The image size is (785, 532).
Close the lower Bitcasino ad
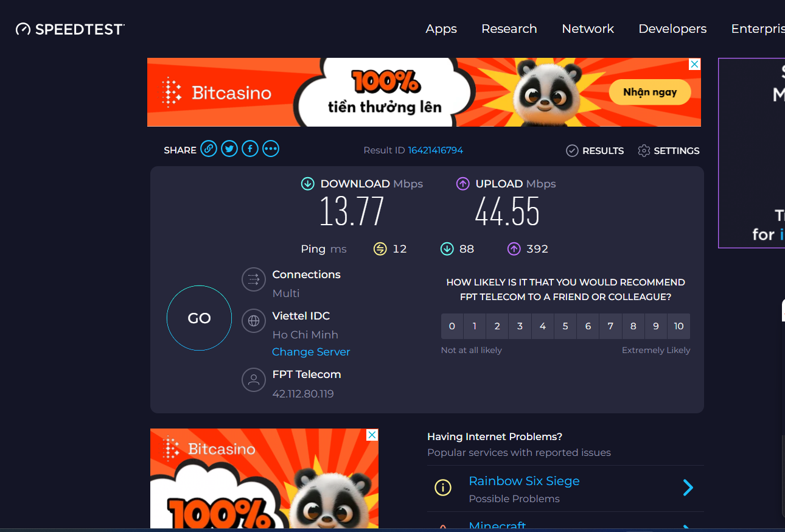[x=372, y=435]
